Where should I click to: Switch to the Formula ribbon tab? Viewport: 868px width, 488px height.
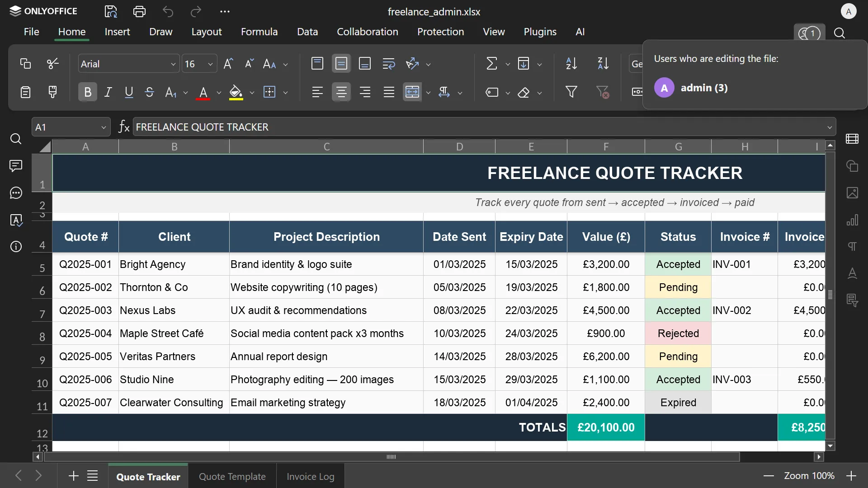pos(259,32)
